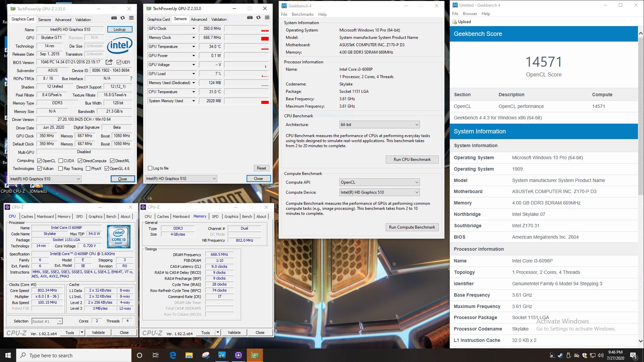Click the screenshot camera icon in GPU-Z Sensors window
Screen dimensions: 644x362
(x=250, y=17)
